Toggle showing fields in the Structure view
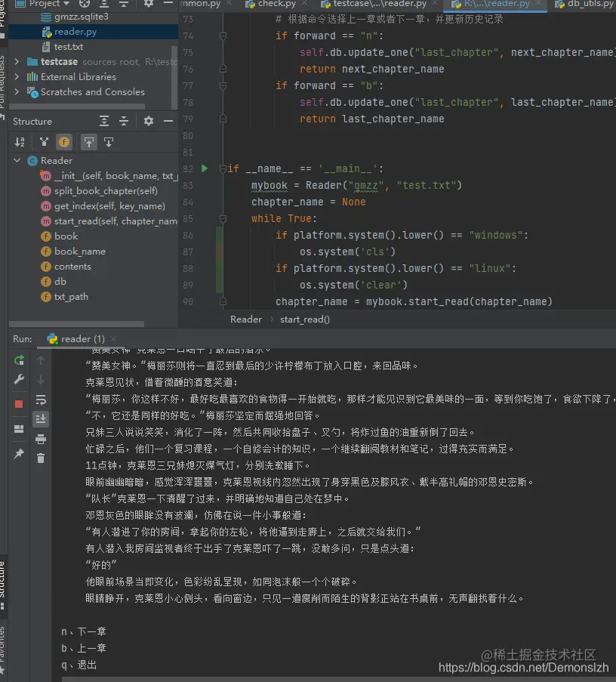 click(63, 142)
